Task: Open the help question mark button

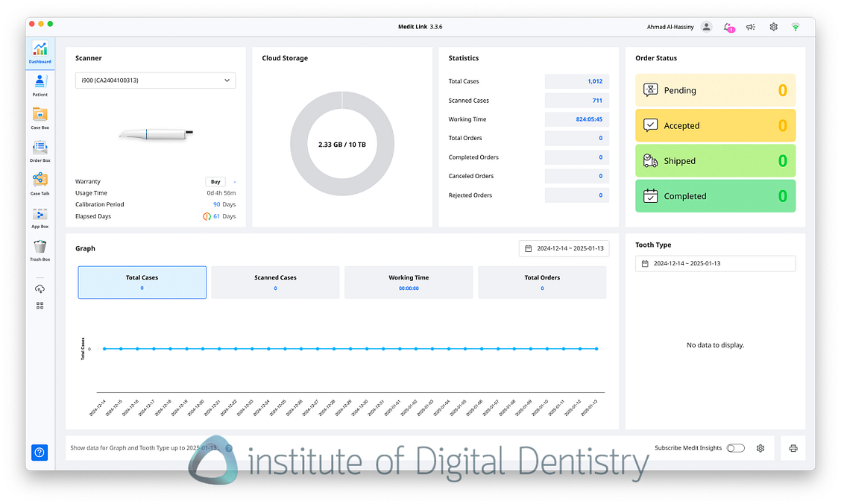Action: (x=40, y=452)
